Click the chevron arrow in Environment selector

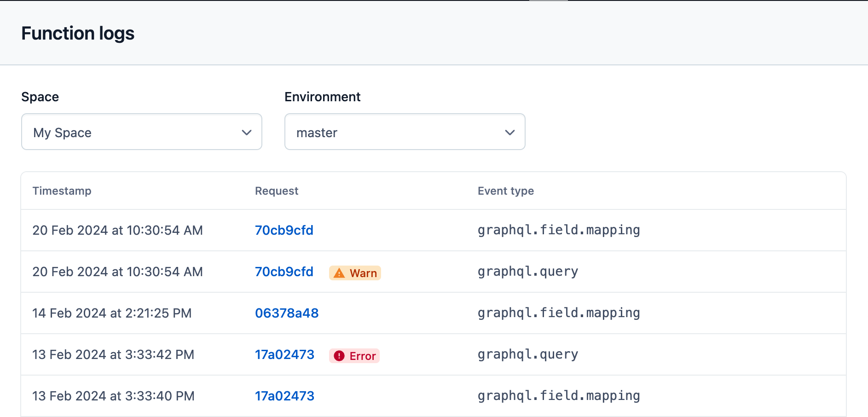click(x=509, y=133)
